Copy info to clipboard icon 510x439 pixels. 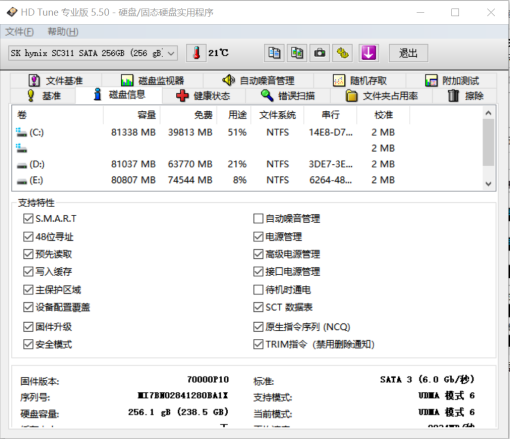click(x=274, y=53)
